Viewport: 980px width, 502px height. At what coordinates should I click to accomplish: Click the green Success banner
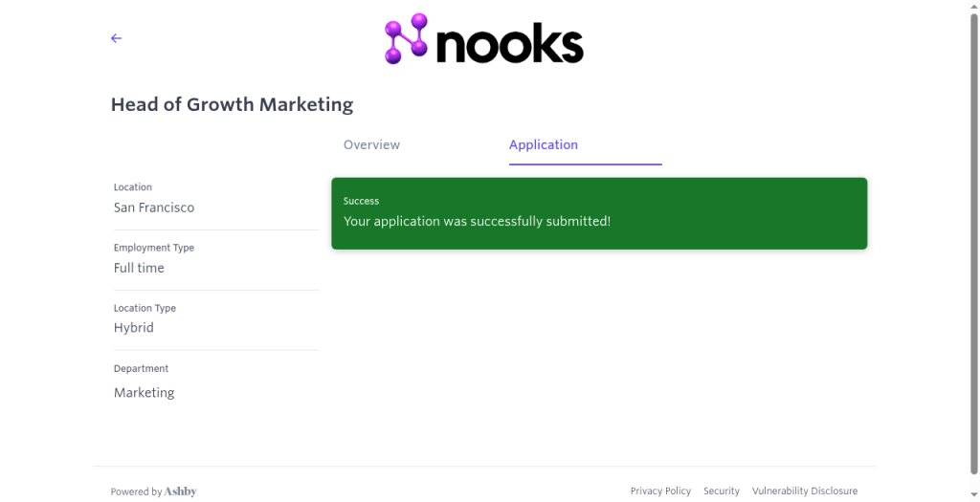599,213
